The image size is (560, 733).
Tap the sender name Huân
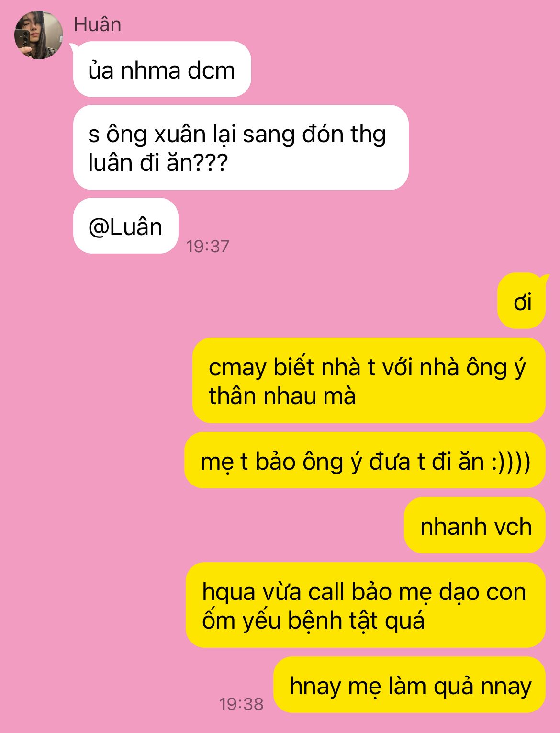[x=97, y=24]
